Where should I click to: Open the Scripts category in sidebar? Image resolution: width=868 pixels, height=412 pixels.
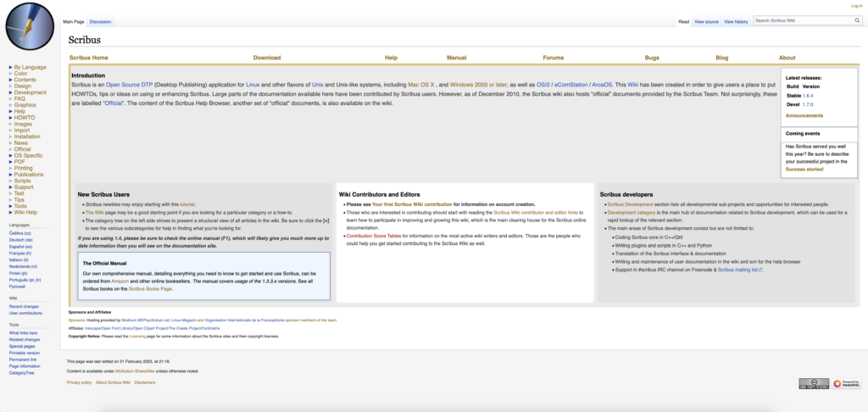22,181
